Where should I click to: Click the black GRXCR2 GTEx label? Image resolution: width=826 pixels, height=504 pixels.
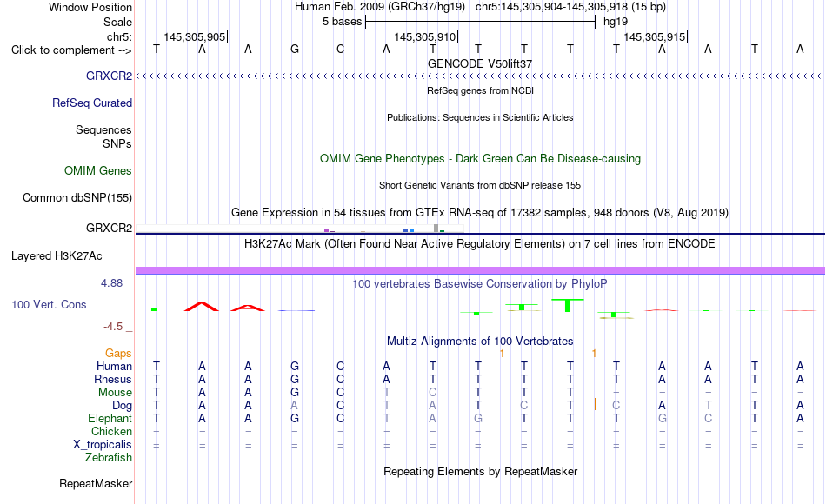click(109, 228)
